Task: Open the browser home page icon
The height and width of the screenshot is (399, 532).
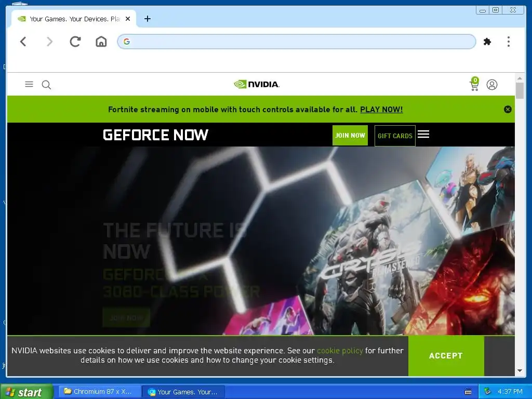Action: pos(101,42)
